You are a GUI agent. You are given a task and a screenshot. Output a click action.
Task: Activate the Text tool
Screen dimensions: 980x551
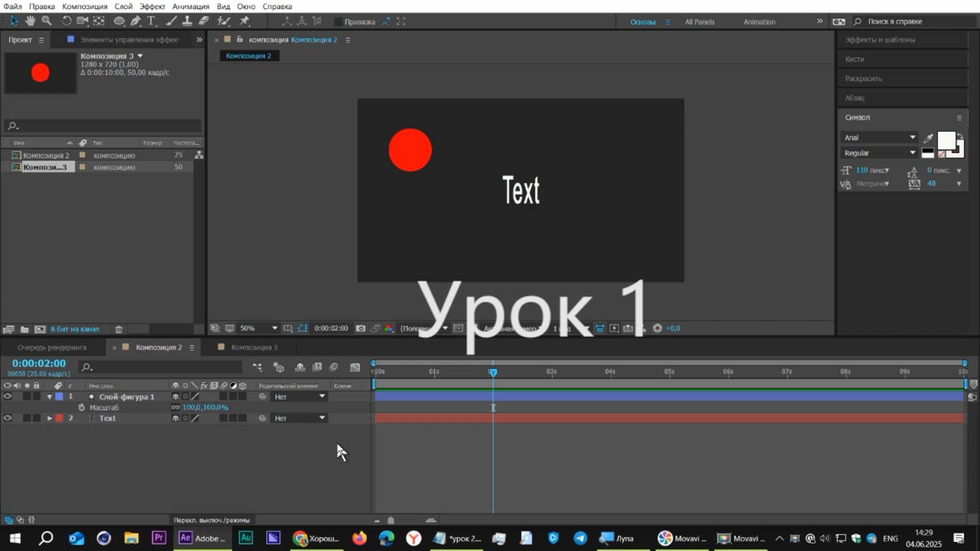[x=151, y=20]
